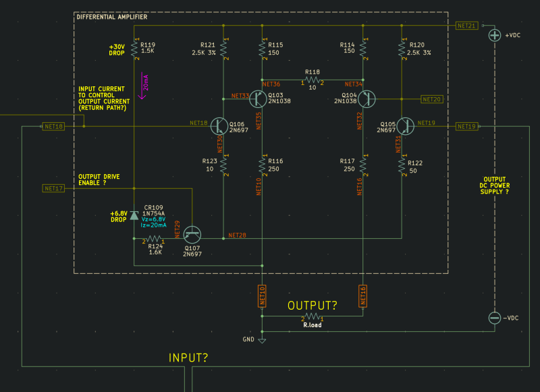Click the 'INPUT?' heading text
Screen dimensions: 540x392
188,358
